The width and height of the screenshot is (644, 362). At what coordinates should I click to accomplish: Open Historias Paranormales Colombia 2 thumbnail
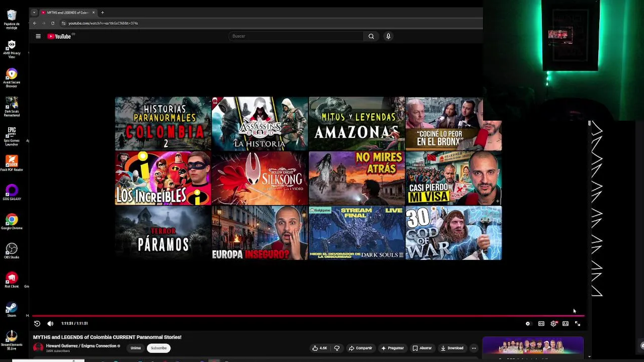tap(163, 124)
